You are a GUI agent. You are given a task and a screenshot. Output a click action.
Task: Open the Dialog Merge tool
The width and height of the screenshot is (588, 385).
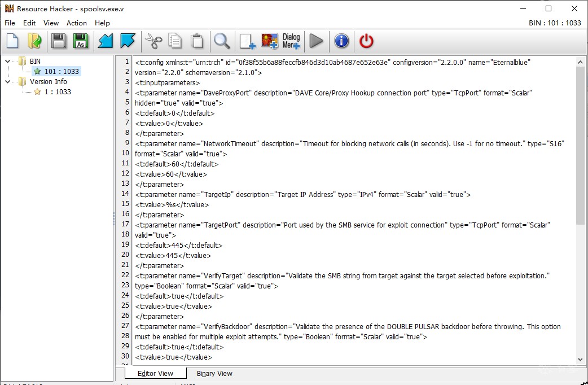(x=291, y=41)
